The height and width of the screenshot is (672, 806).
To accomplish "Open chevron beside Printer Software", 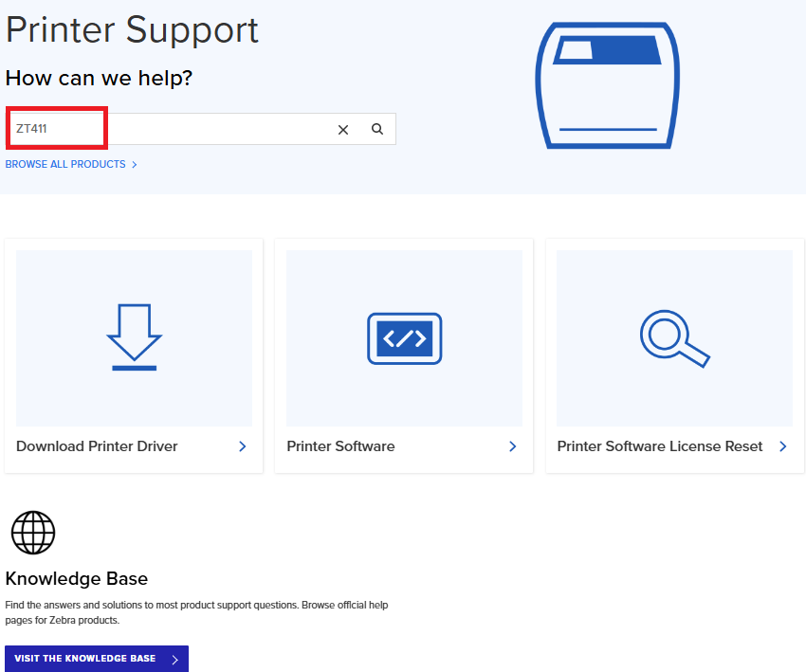I will pos(512,446).
